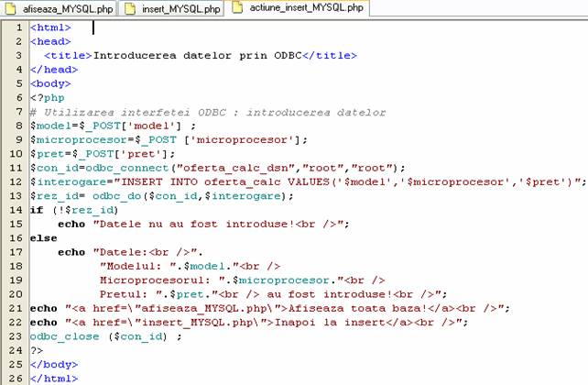The image size is (588, 385).
Task: Place cursor on the opening html tag
Action: click(x=50, y=27)
